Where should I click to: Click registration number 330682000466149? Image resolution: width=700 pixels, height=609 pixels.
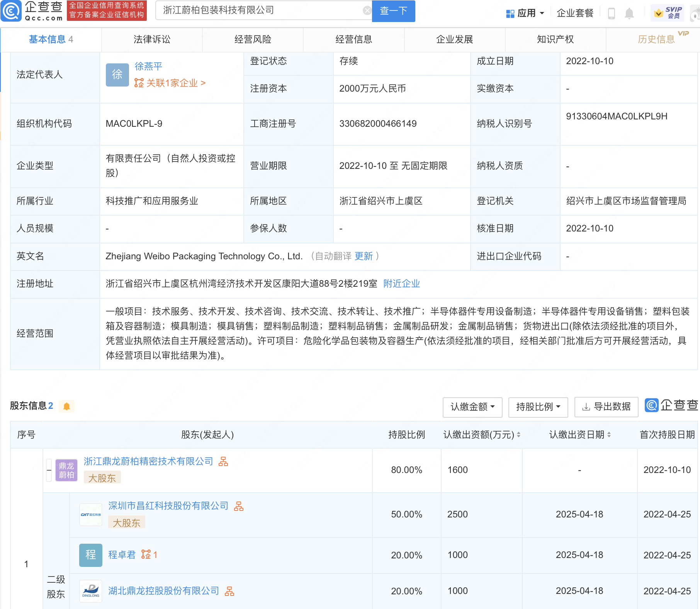378,124
